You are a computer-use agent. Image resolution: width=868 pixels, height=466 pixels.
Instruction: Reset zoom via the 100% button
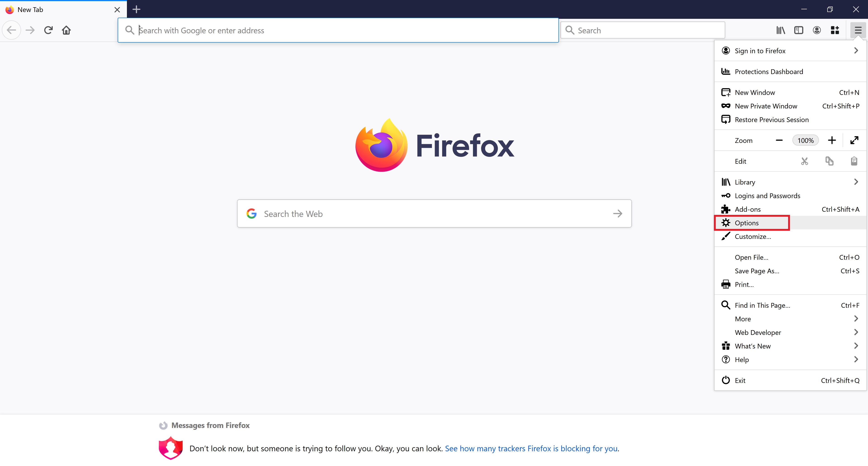point(805,140)
